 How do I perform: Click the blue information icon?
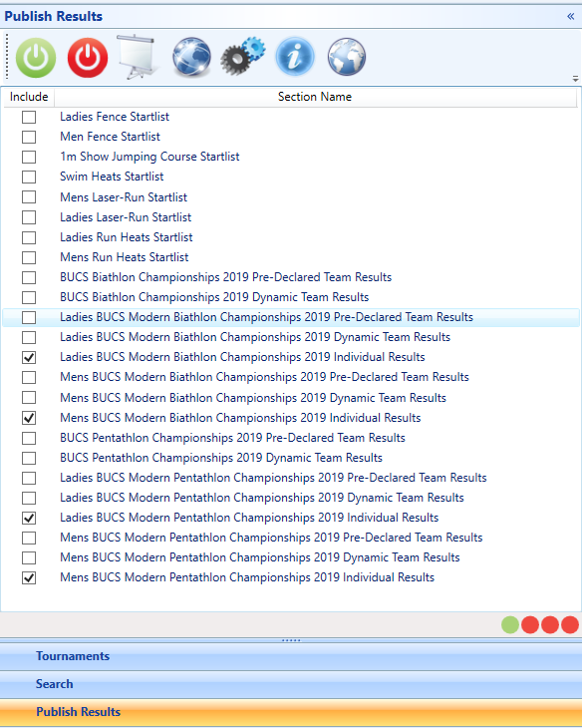pos(295,57)
